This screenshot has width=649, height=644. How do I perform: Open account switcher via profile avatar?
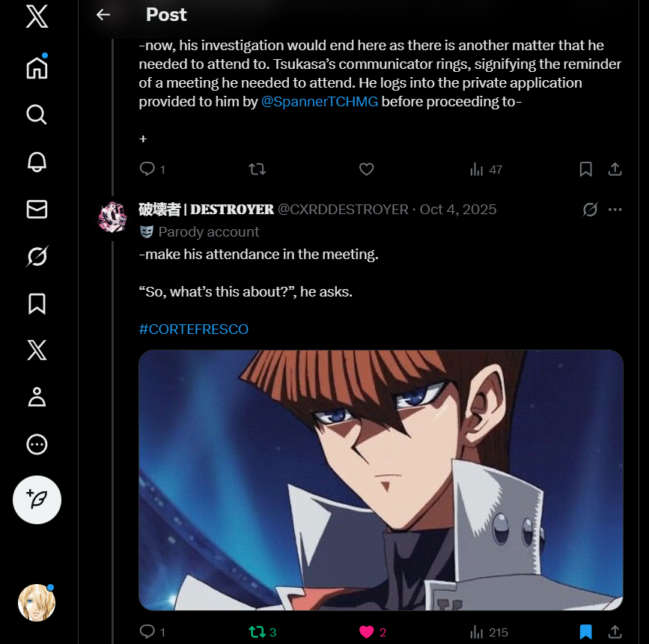point(37,602)
